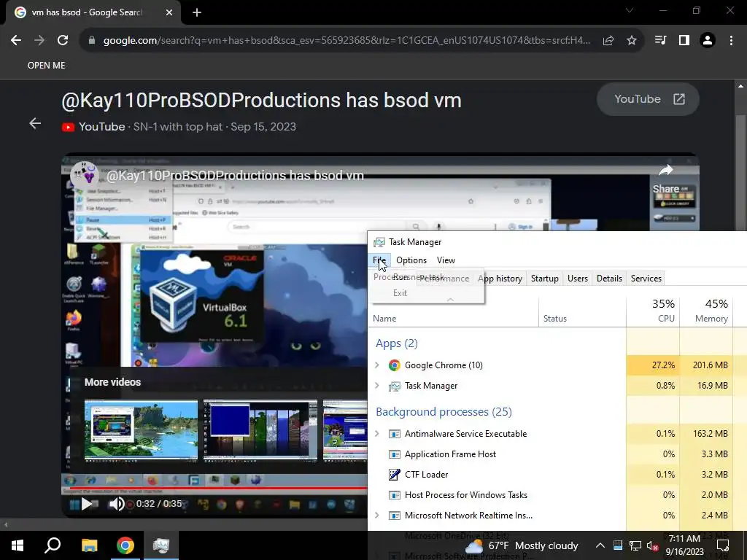This screenshot has width=747, height=560.
Task: Switch to the Details tab
Action: pyautogui.click(x=609, y=278)
